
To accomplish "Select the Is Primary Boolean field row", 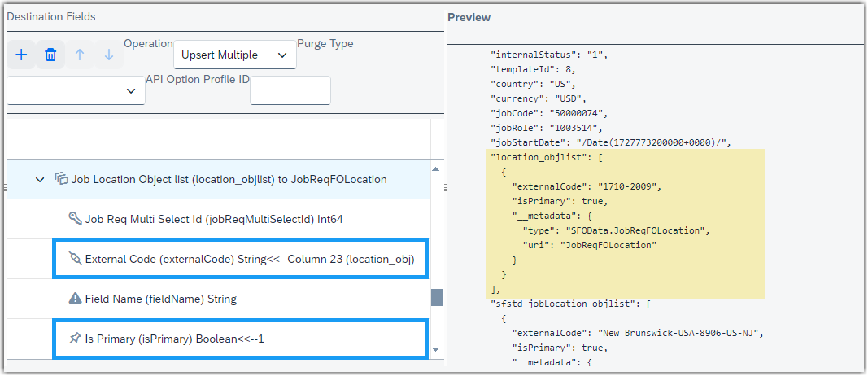I will click(240, 339).
